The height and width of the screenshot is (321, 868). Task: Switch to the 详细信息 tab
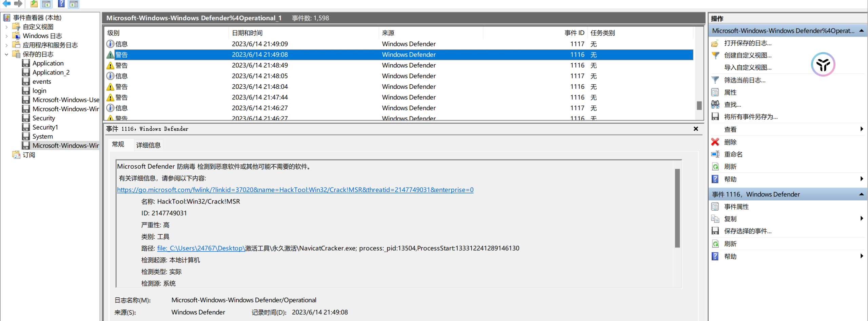click(x=148, y=145)
